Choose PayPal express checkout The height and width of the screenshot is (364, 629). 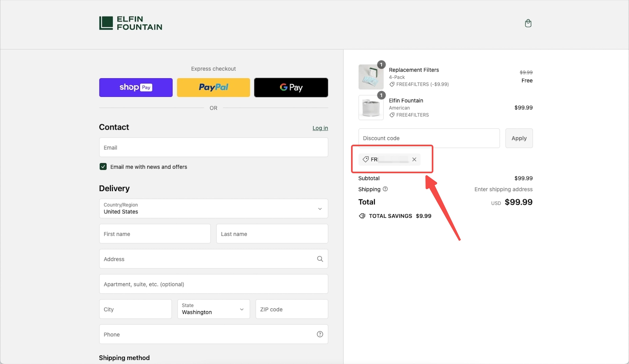click(x=213, y=87)
